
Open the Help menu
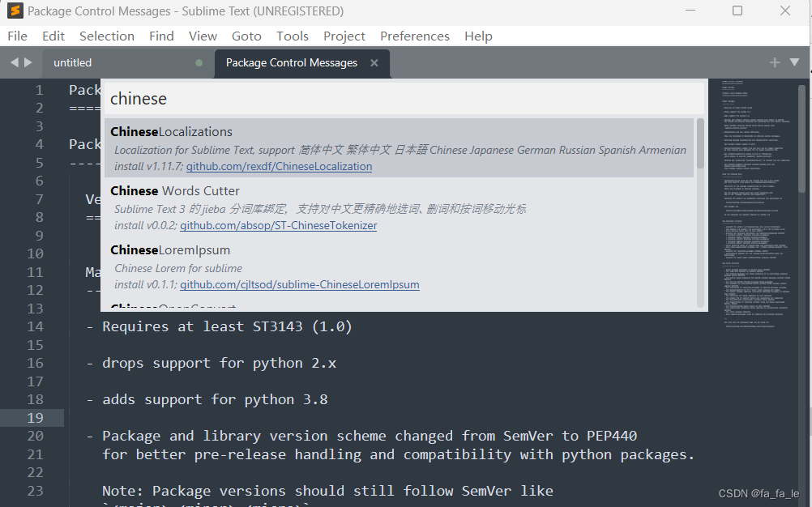(x=478, y=36)
